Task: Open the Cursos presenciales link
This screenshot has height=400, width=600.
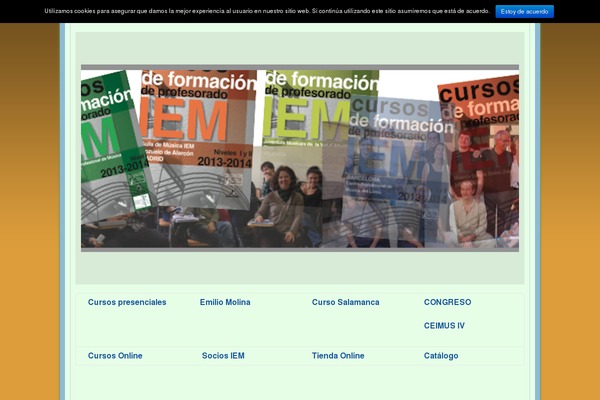Action: (127, 302)
